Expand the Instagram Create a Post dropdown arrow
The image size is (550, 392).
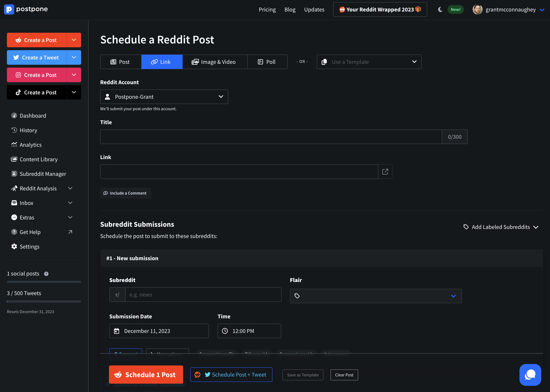pyautogui.click(x=74, y=75)
